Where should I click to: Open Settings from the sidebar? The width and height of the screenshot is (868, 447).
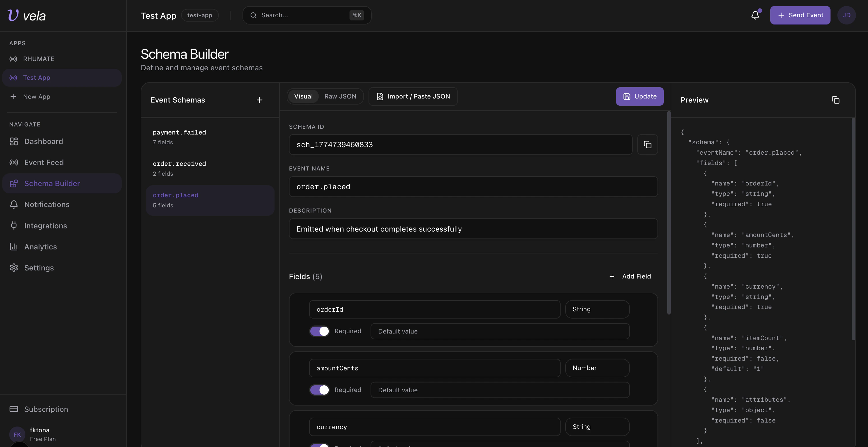(x=39, y=268)
